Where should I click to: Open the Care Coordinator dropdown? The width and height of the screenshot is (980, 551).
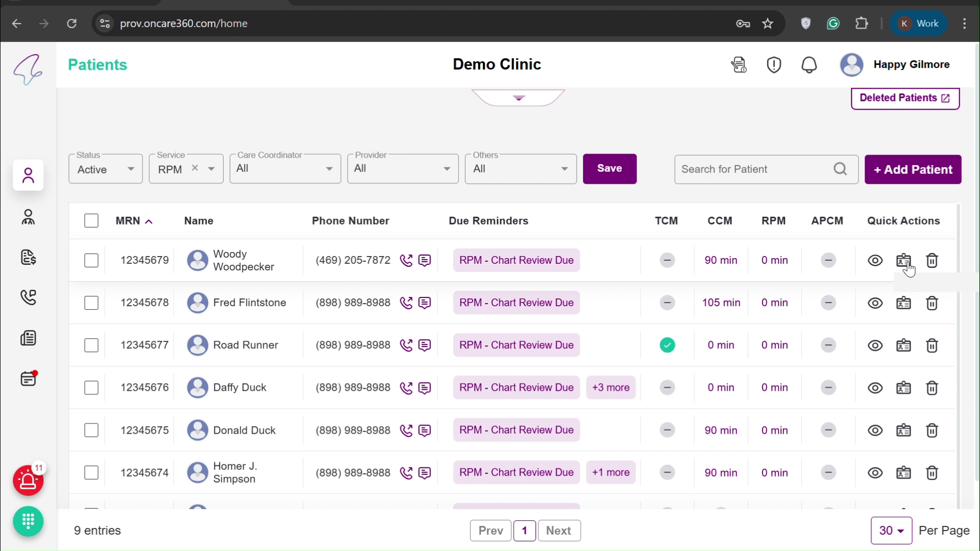click(x=285, y=169)
